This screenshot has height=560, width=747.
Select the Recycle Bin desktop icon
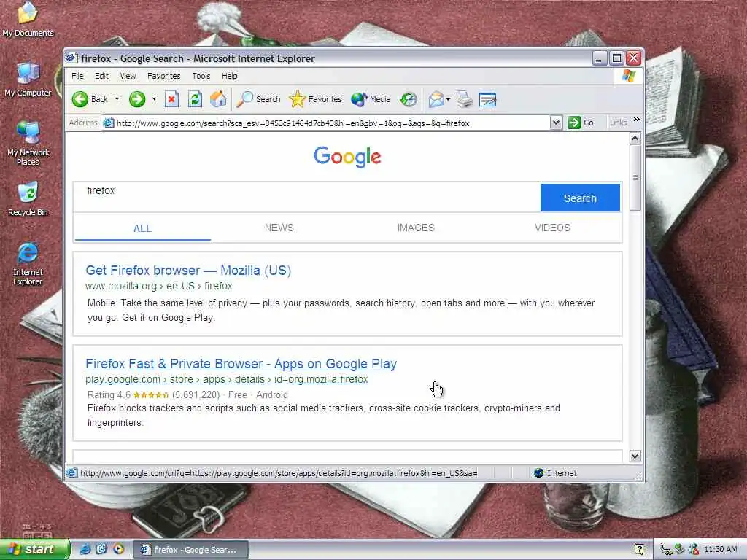[x=28, y=199]
